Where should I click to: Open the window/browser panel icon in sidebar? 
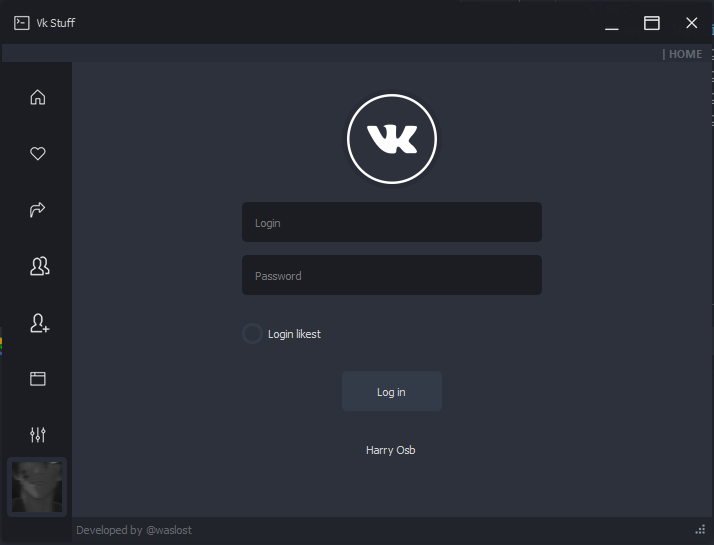38,379
